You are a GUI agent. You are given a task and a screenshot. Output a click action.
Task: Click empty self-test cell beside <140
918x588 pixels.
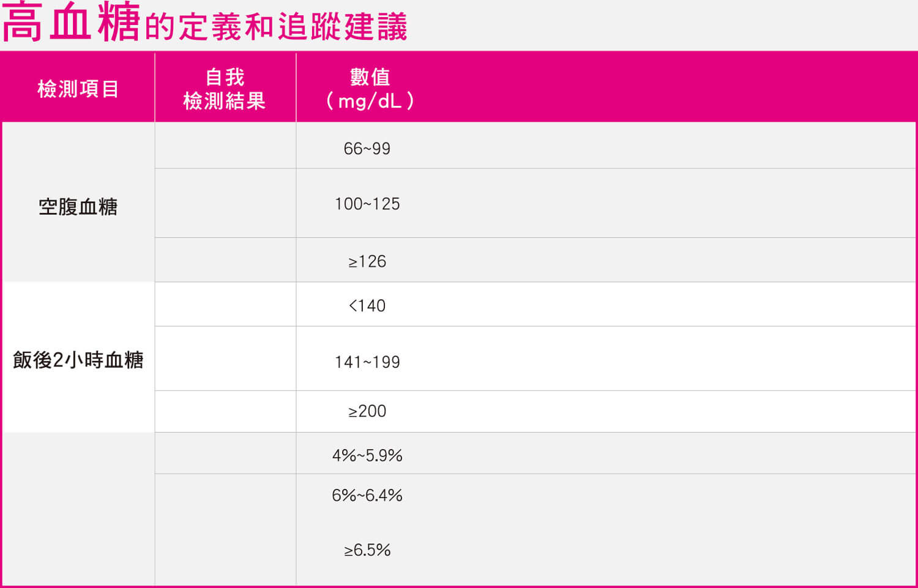click(225, 304)
